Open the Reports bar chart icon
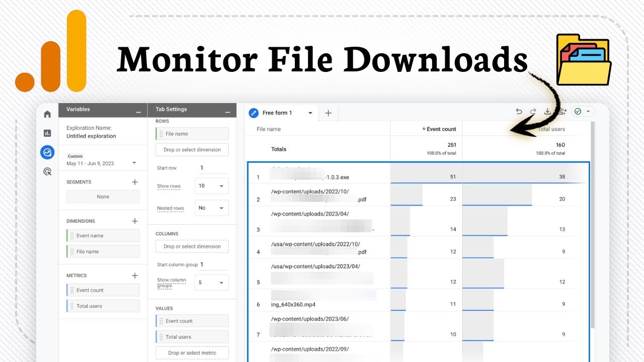 coord(47,133)
